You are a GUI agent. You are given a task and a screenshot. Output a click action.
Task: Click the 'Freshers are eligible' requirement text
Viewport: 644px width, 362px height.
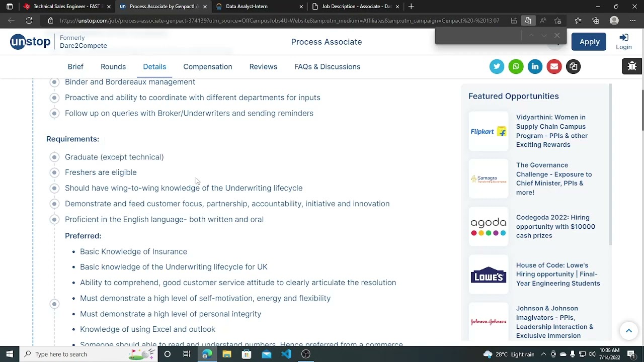point(101,172)
